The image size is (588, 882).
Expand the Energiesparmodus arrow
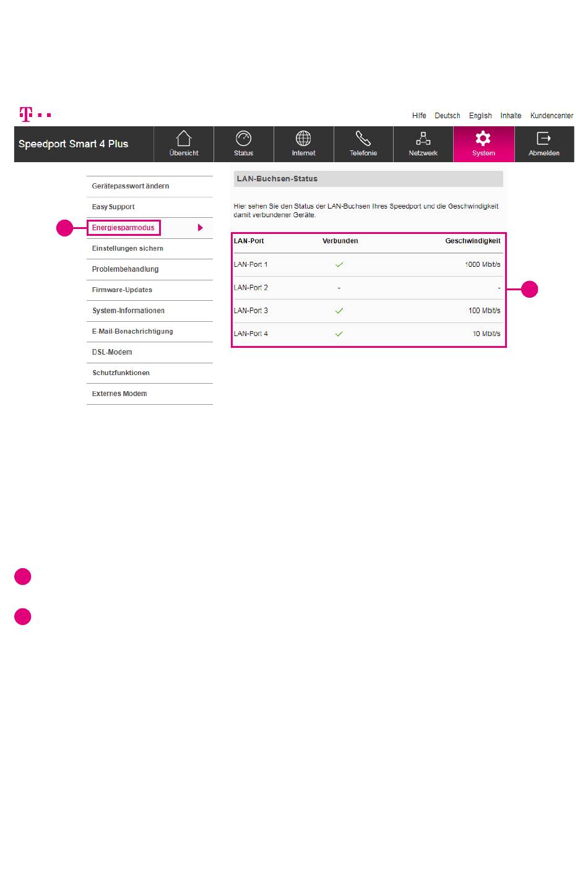click(200, 228)
